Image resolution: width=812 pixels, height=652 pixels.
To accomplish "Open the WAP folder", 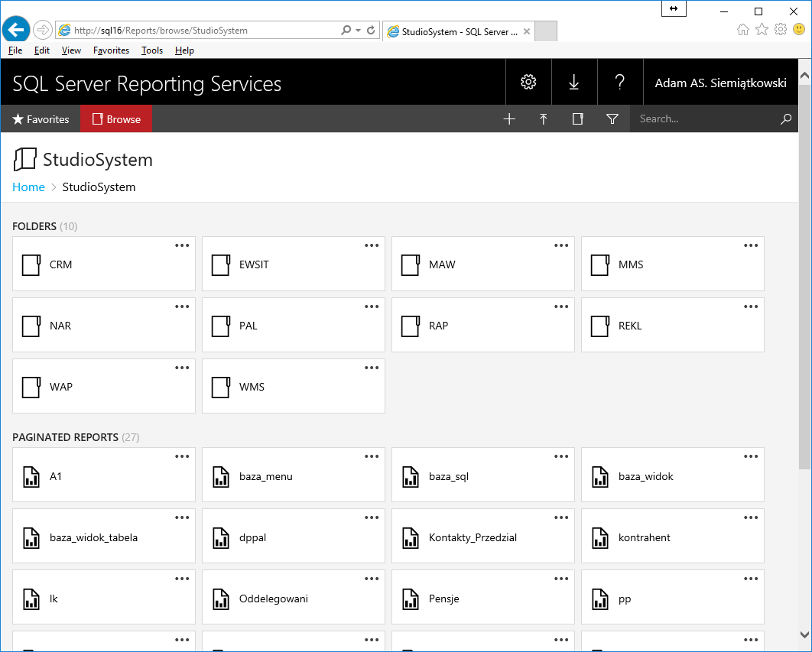I will click(x=103, y=386).
